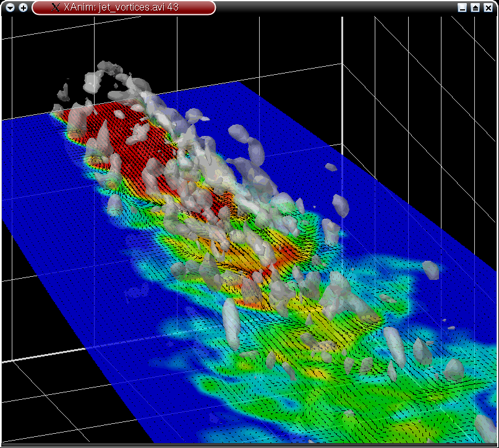Close the XAnim player window
499x448 pixels.
point(488,7)
